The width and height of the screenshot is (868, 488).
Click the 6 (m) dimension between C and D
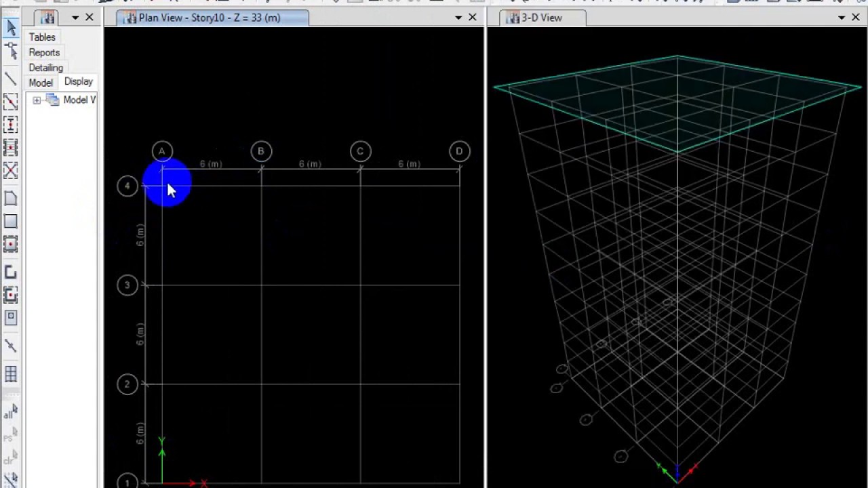pos(409,164)
